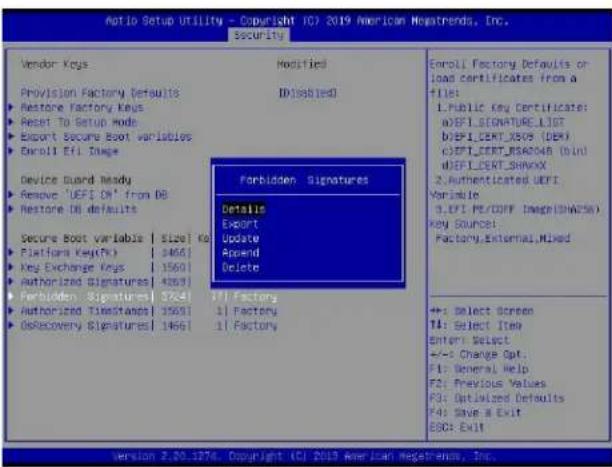
Task: Open Key Exchange Keys entry
Action: [x=72, y=267]
